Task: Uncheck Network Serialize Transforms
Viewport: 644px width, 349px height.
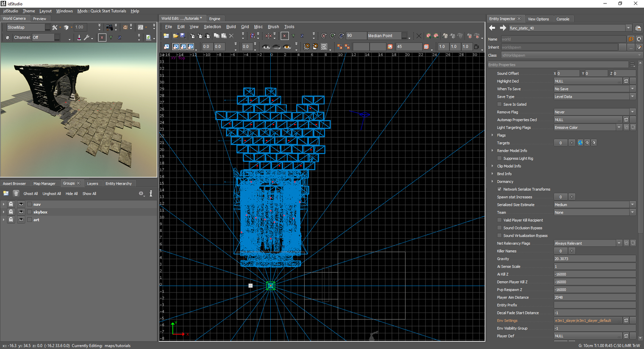Action: 500,189
